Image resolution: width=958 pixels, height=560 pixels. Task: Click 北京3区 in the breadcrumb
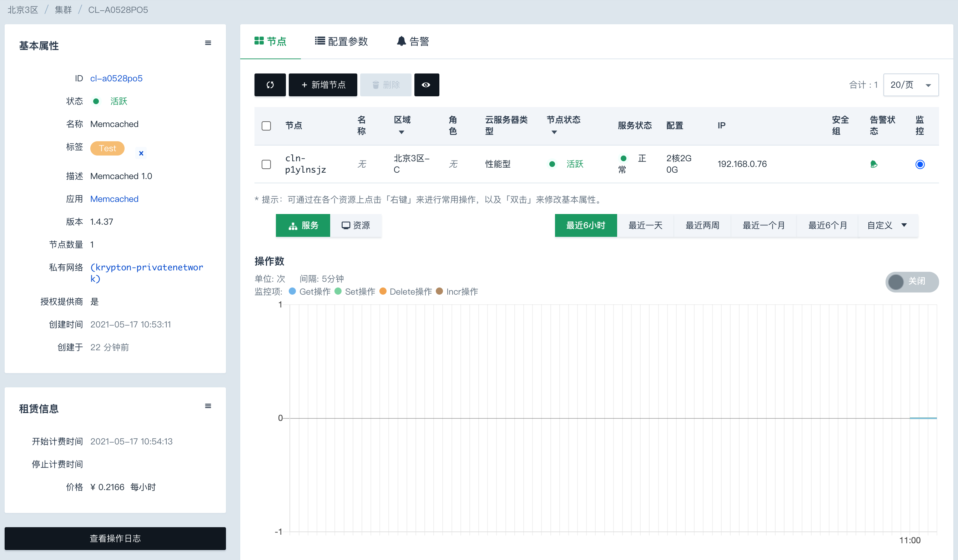[23, 10]
